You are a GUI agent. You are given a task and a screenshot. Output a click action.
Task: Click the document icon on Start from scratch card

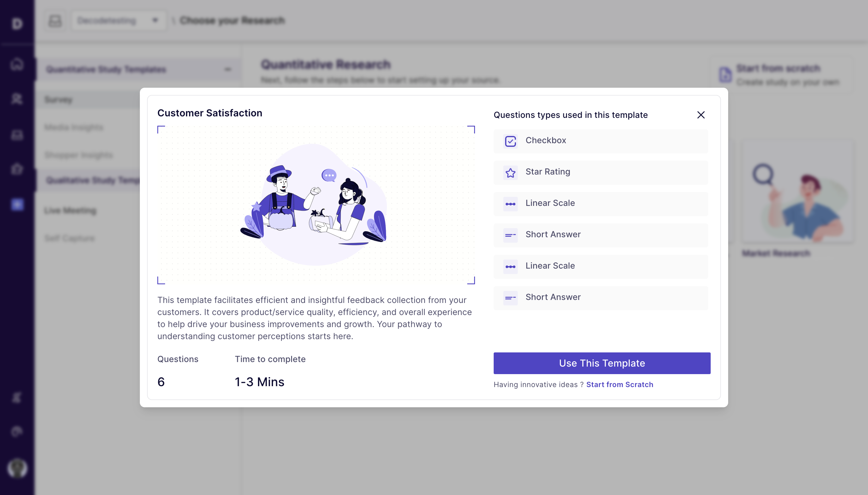coord(725,74)
